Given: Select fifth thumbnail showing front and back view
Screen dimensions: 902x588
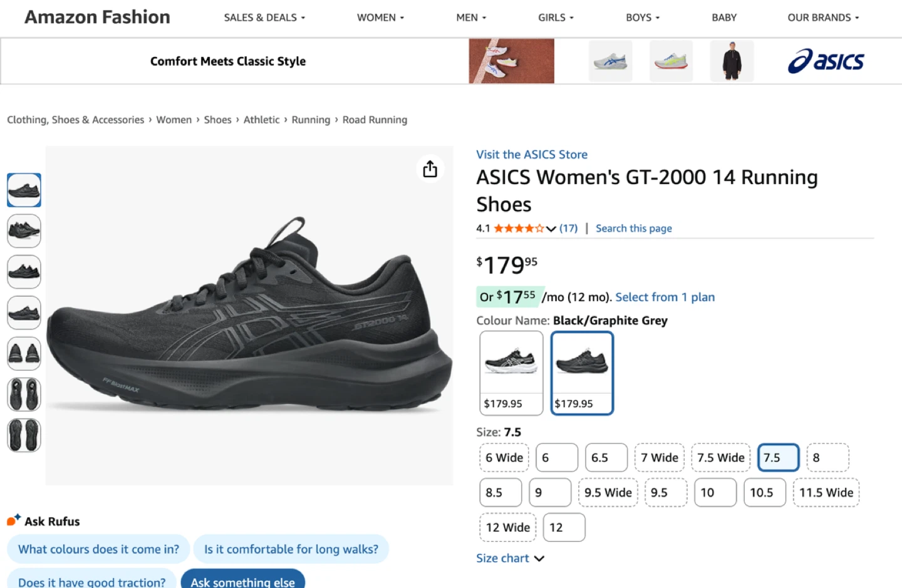Looking at the screenshot, I should pos(24,353).
